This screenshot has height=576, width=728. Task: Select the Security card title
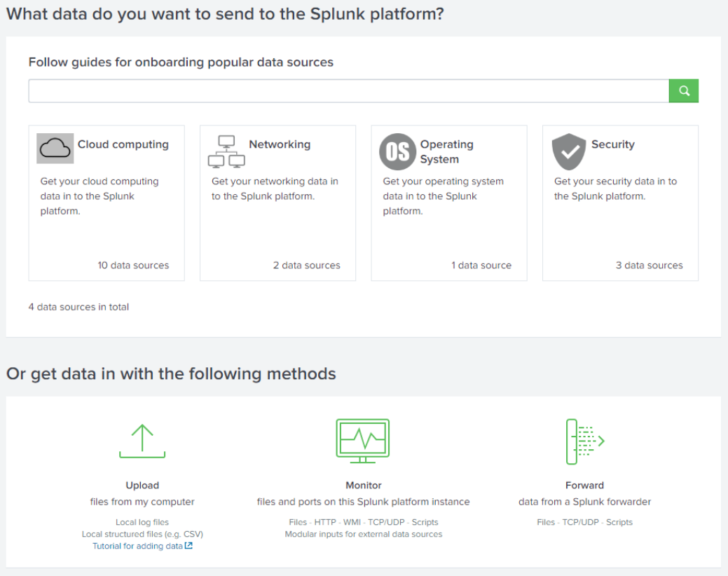point(612,144)
